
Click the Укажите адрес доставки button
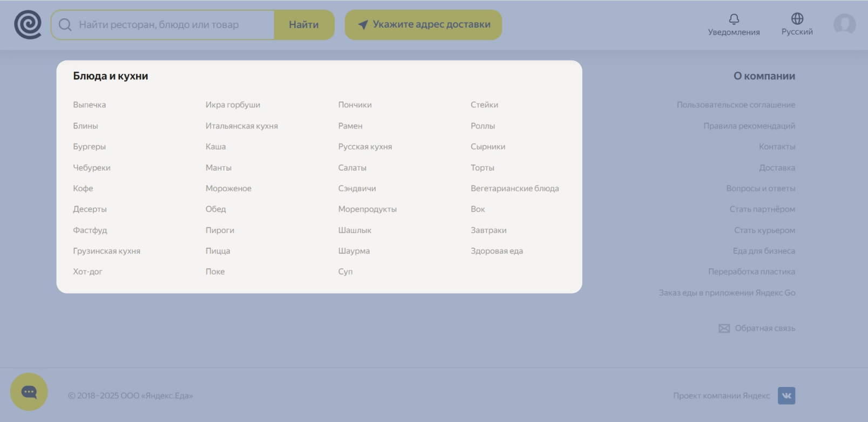click(x=423, y=25)
